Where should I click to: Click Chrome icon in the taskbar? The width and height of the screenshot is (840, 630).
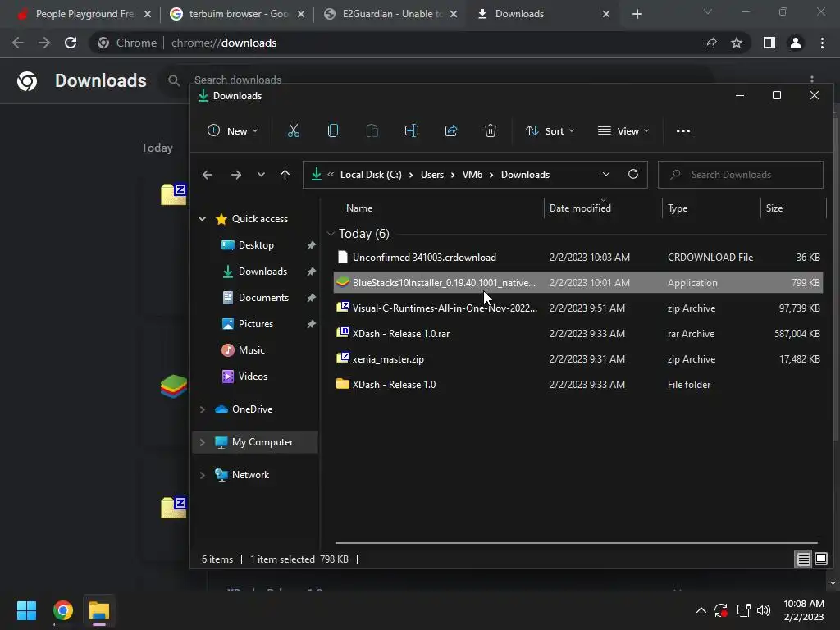pos(62,610)
